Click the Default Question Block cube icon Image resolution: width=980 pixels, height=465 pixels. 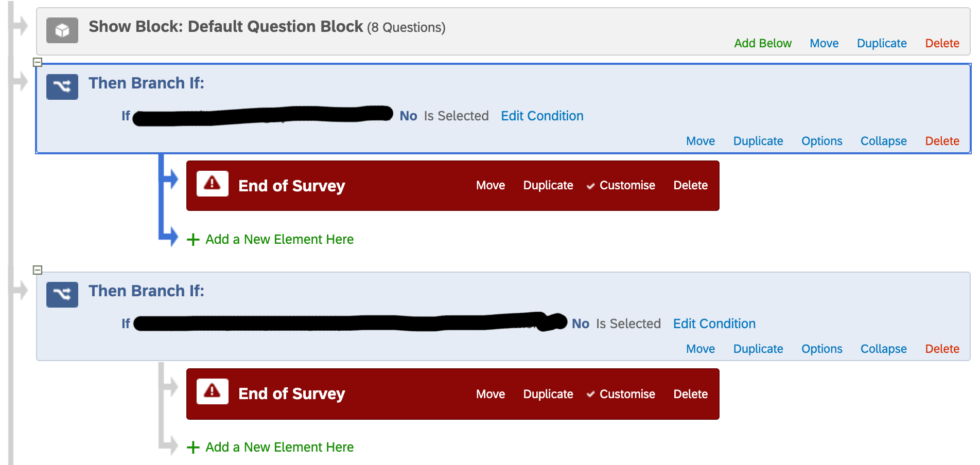(62, 30)
